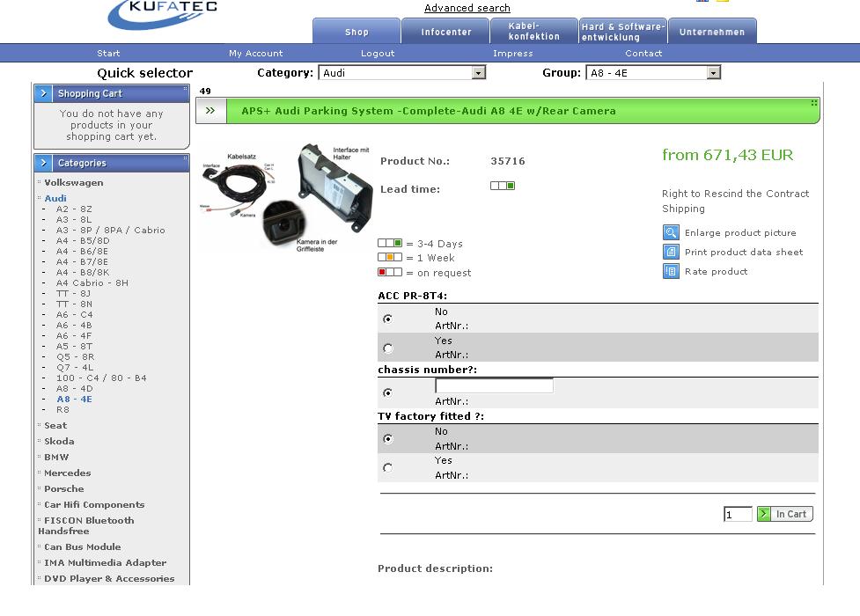This screenshot has height=616, width=860.
Task: Click the Rate product icon
Action: 671,271
